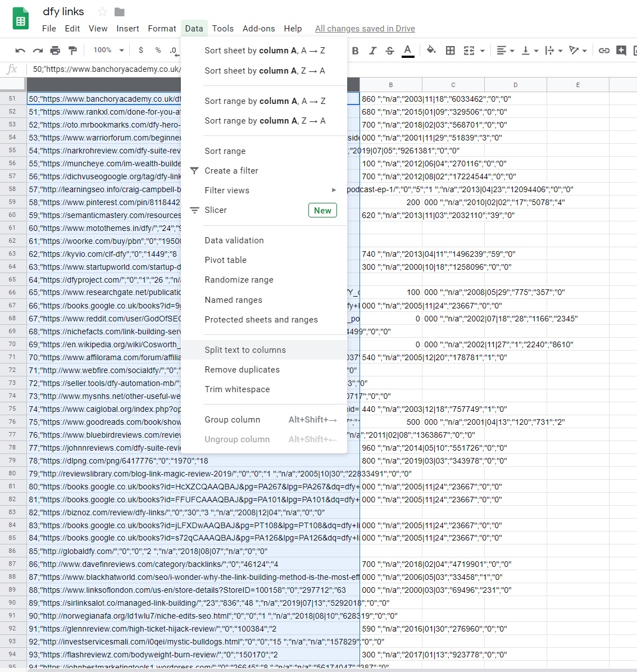
Task: Select Pivot table
Action: point(264,260)
